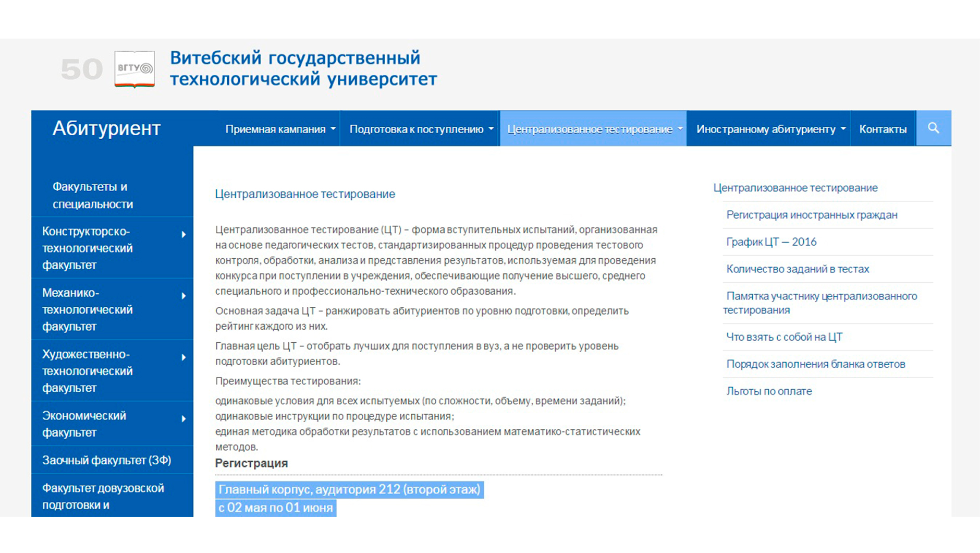980x553 pixels.
Task: Open Централизованное тестирование menu
Action: coord(594,129)
